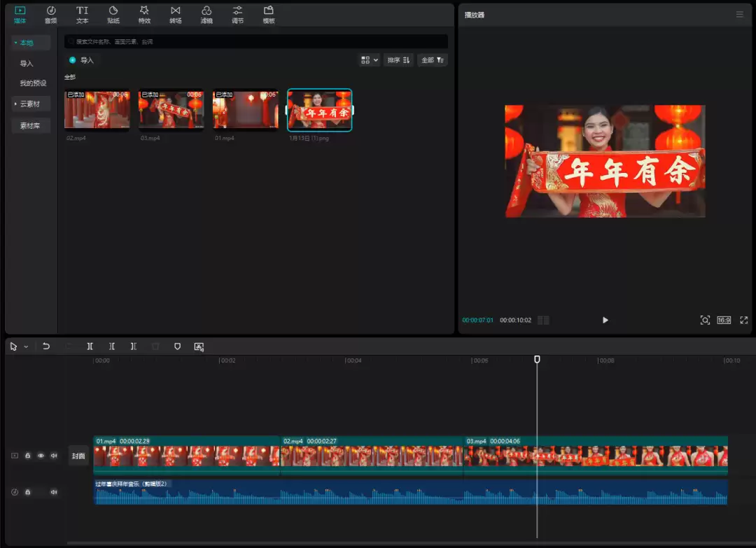Mute the audio track's speaker icon
Screen dimensions: 756x548
54,492
